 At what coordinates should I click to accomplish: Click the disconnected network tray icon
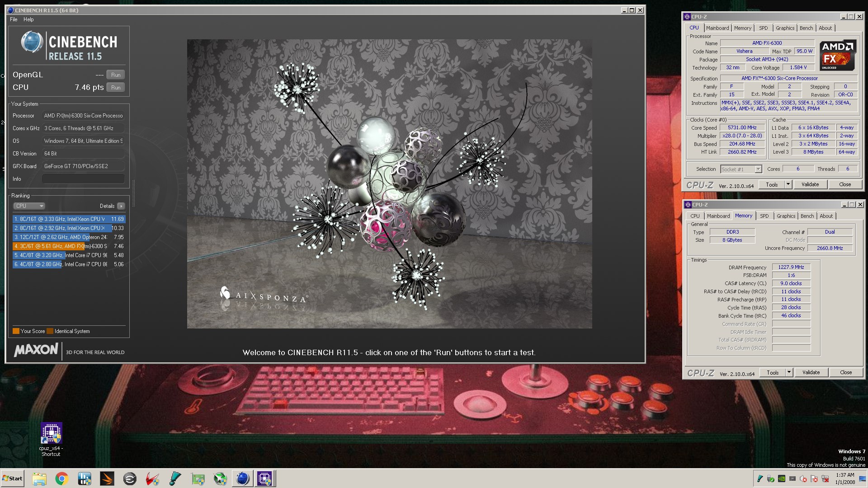(x=825, y=479)
